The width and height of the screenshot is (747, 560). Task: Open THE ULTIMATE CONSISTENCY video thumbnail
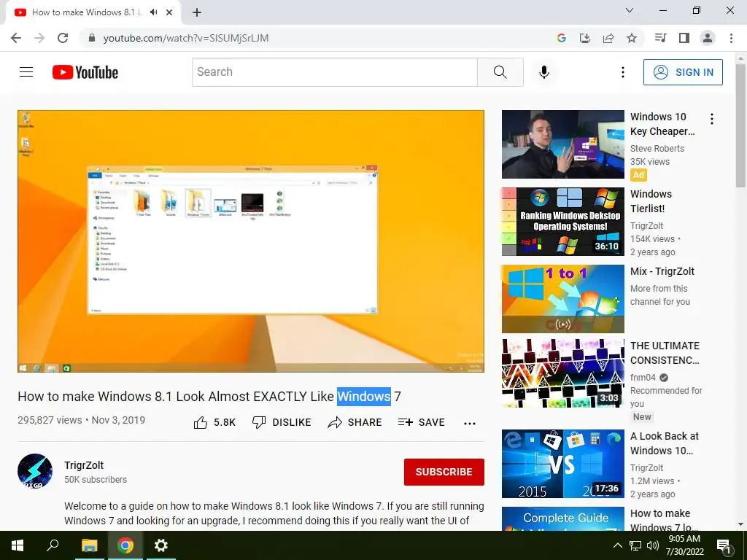563,373
